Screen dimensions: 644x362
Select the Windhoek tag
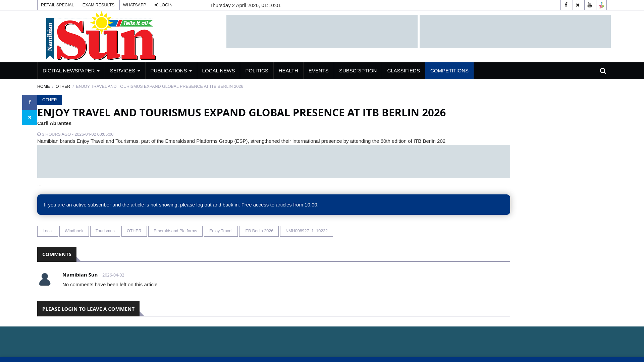point(74,231)
